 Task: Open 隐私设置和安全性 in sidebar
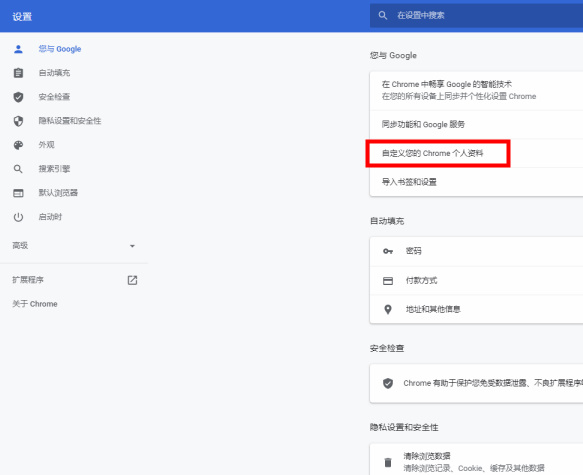pyautogui.click(x=70, y=121)
